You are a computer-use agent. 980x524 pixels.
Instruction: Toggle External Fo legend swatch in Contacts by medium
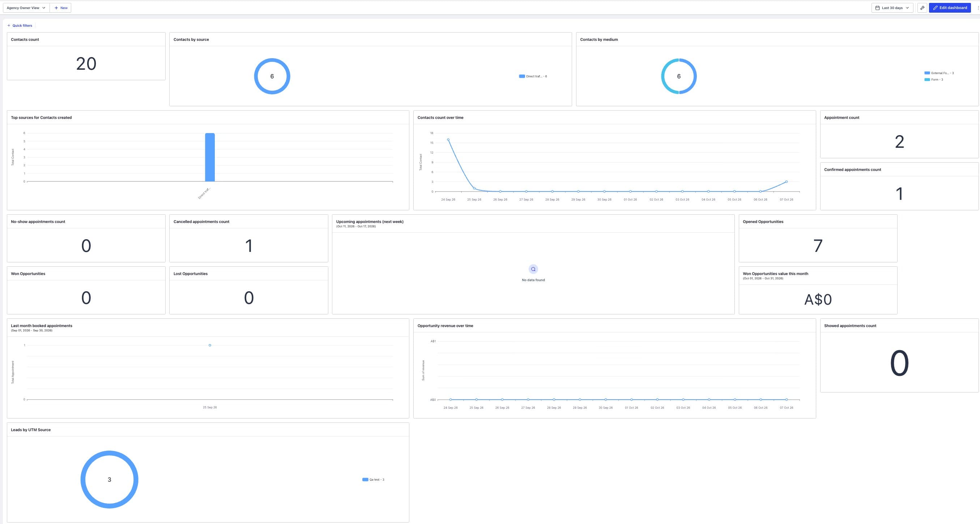(x=927, y=73)
